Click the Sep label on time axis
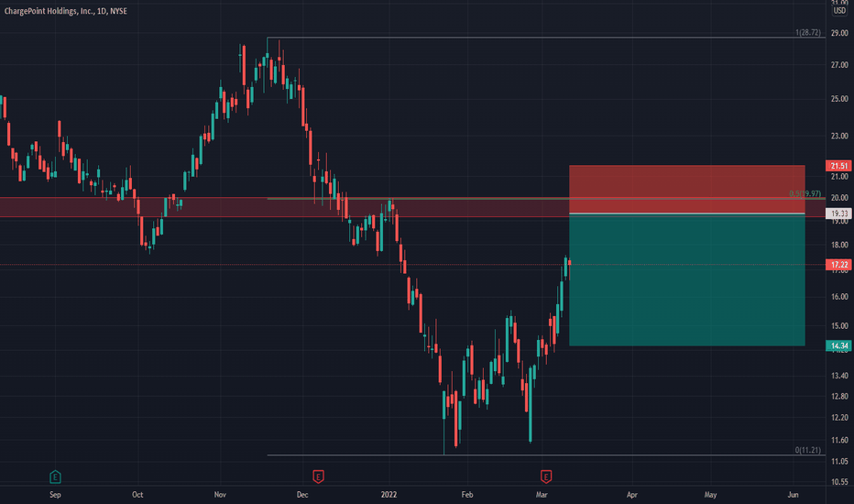This screenshot has height=504, width=854. 55,495
